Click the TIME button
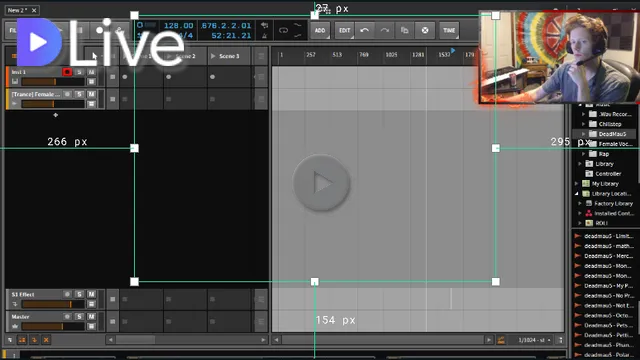Screen dimensions: 640x360 449,30
